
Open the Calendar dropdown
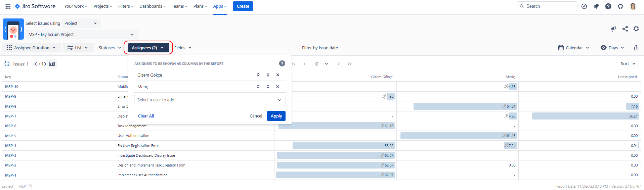[573, 48]
